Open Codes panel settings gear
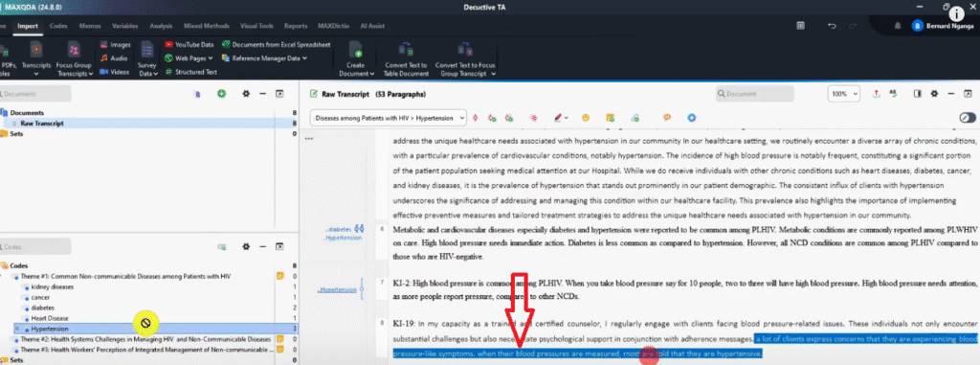Image resolution: width=980 pixels, height=365 pixels. [x=246, y=246]
